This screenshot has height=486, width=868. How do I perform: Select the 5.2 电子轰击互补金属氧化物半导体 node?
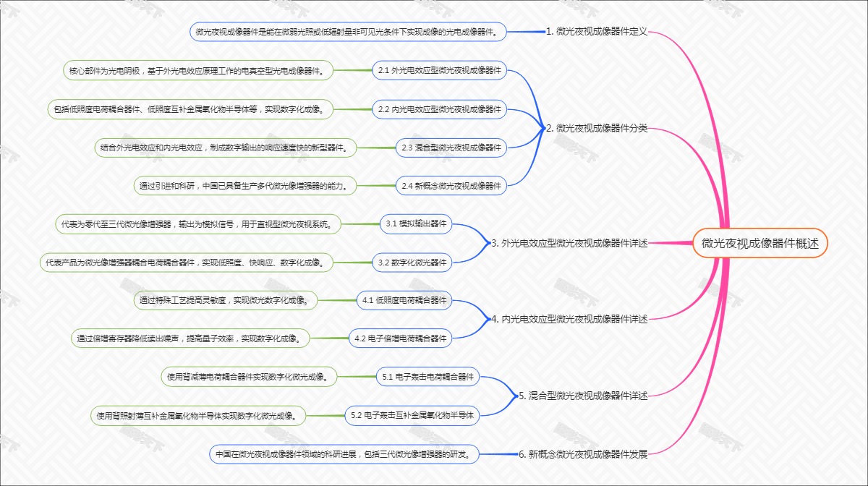pyautogui.click(x=412, y=415)
